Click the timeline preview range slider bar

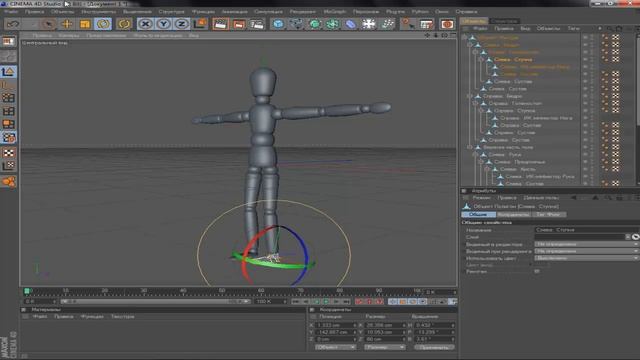155,302
